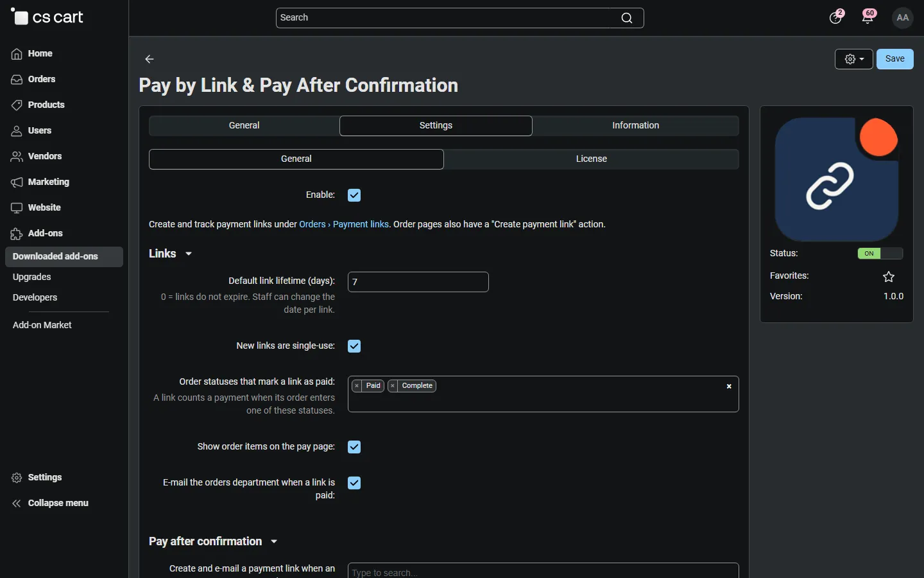This screenshot has width=924, height=578.
Task: Open Marketing via its megaphone icon
Action: click(x=17, y=182)
